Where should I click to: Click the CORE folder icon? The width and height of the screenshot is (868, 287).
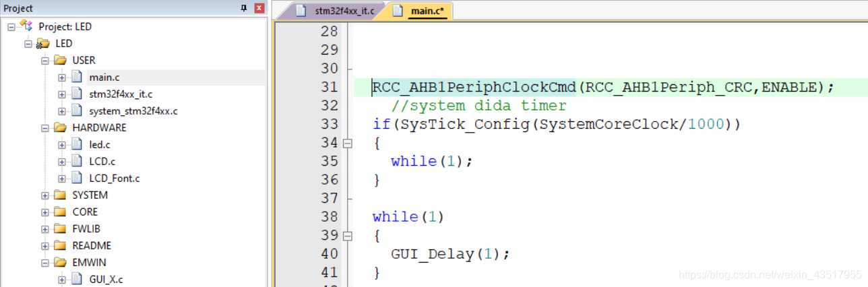59,212
